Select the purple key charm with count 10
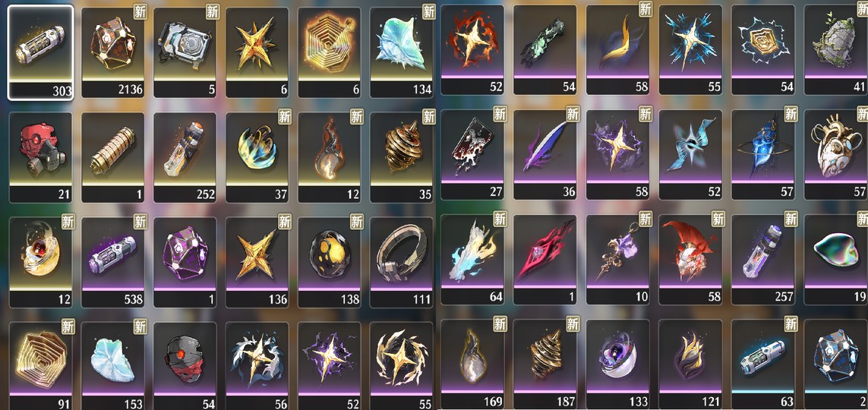The height and width of the screenshot is (410, 868). pyautogui.click(x=618, y=260)
